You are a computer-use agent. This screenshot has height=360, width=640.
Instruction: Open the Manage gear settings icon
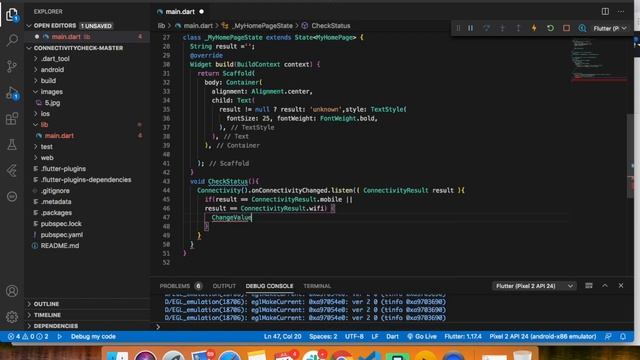pos(12,317)
